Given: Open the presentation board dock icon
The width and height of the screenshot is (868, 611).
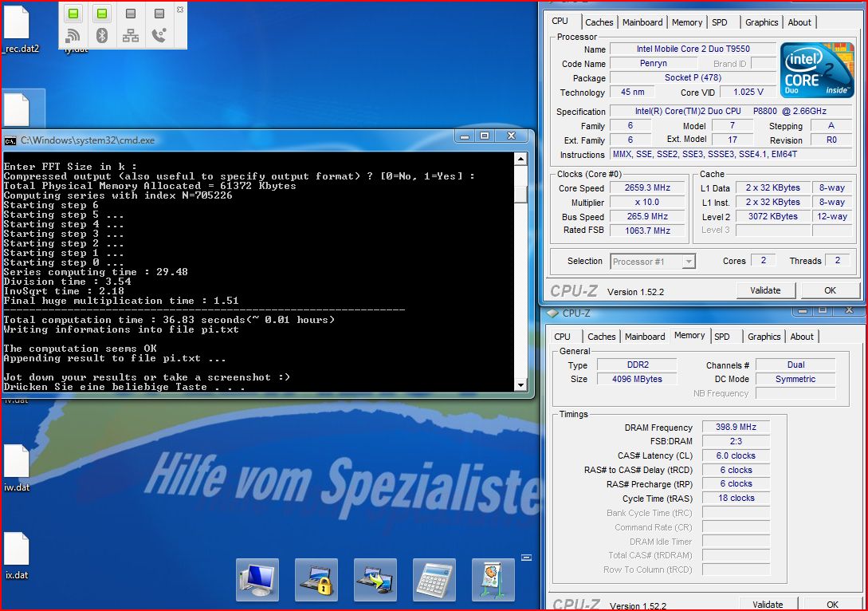Looking at the screenshot, I should (x=493, y=580).
